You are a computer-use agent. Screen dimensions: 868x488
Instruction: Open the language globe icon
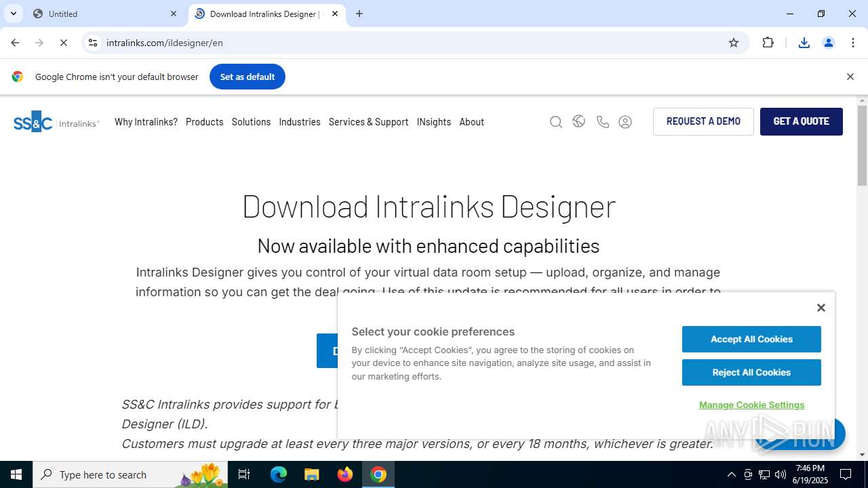coord(578,121)
